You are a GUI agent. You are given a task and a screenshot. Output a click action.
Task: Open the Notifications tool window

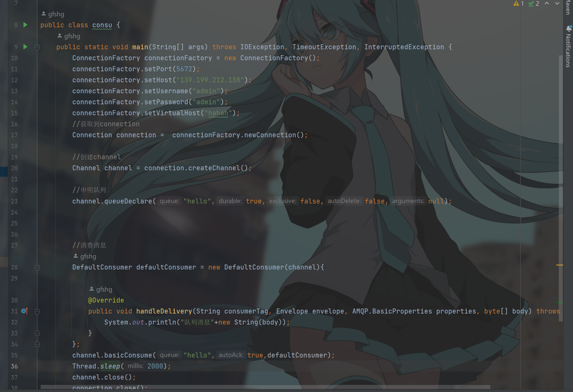(x=568, y=46)
